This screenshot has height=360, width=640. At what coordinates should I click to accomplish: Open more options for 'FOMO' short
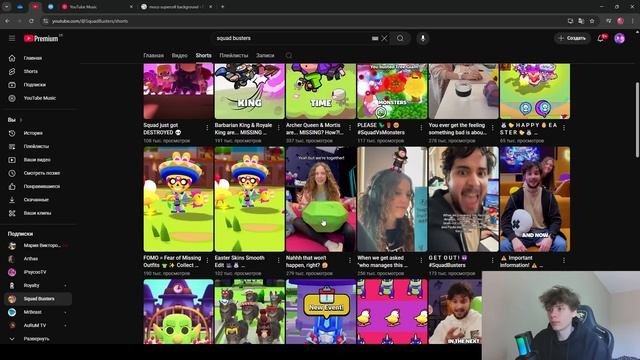[x=207, y=260]
